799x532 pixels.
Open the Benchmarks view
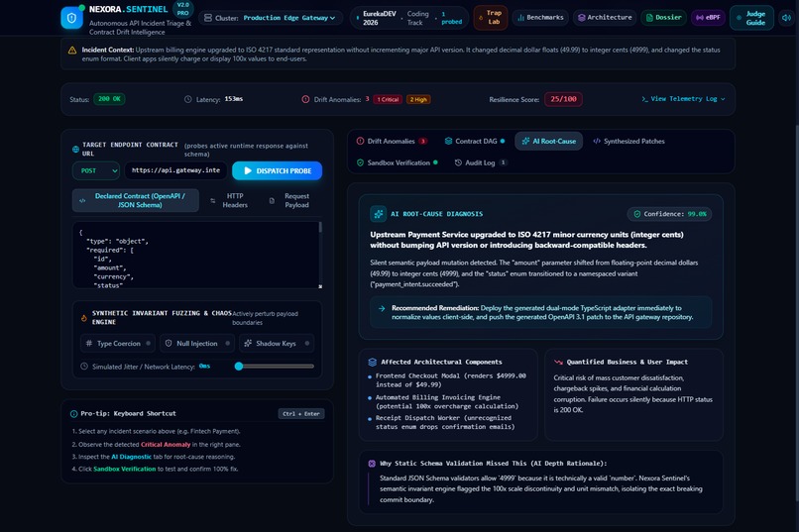(540, 17)
